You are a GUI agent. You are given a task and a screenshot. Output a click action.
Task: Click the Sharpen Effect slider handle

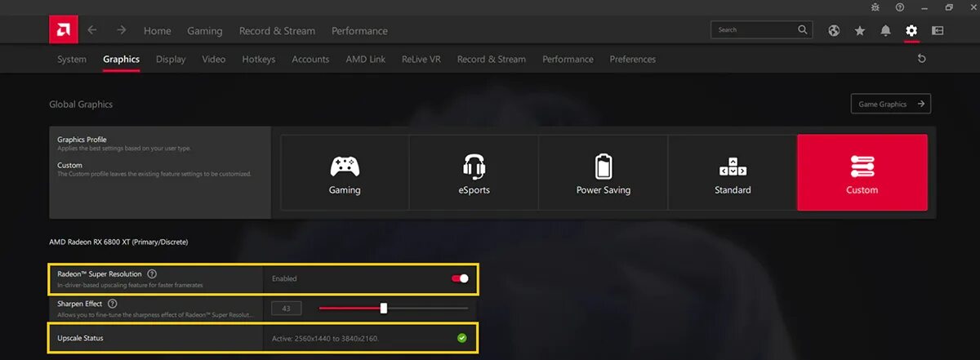pos(384,308)
